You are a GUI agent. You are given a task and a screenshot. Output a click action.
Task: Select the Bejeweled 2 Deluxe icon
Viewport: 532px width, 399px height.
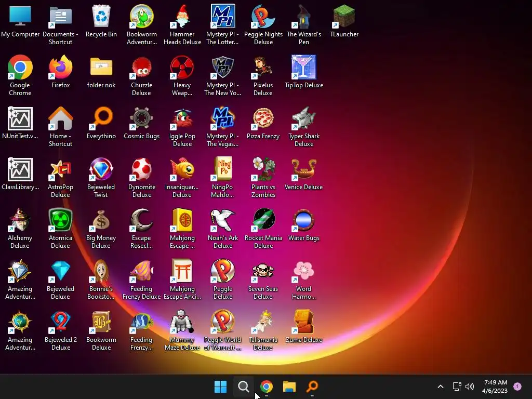[x=60, y=321]
